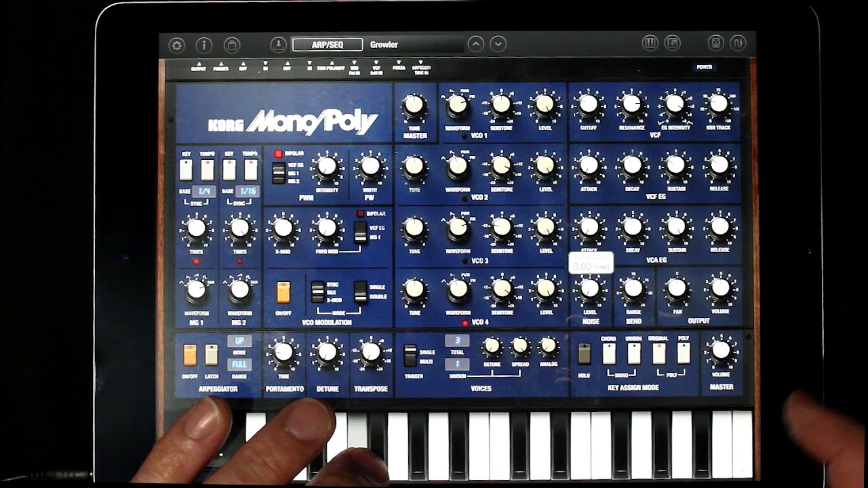Click the PORTAMENTO TIME knob
The width and height of the screenshot is (868, 488).
[x=283, y=351]
